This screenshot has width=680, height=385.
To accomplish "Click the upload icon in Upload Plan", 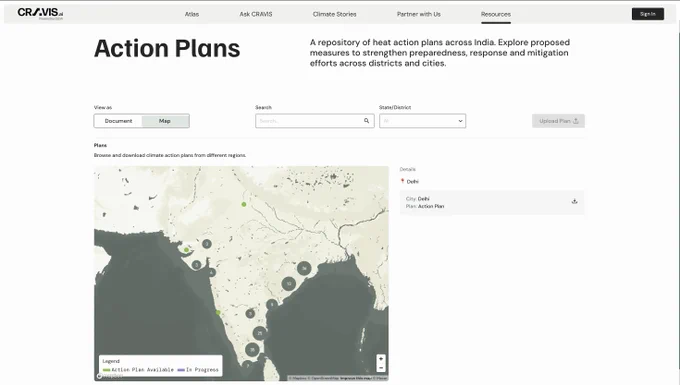I will click(x=576, y=121).
